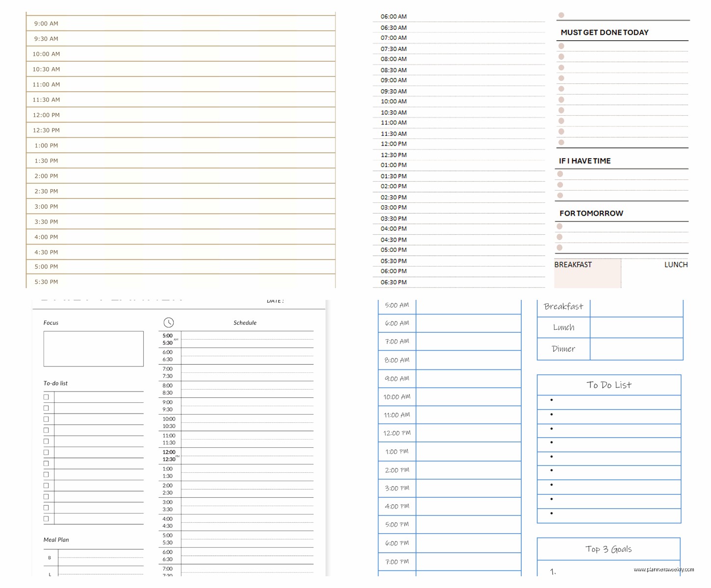Click the clock icon beside the Schedule header
This screenshot has height=588, width=711.
pos(169,322)
